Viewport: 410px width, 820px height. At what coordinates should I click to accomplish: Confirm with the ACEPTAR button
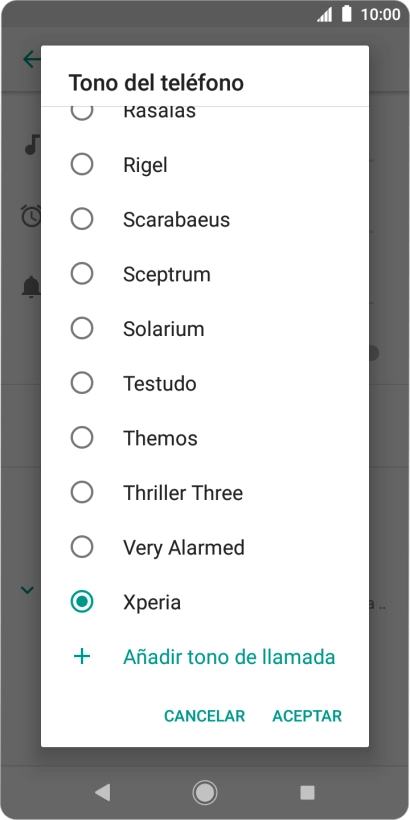307,716
